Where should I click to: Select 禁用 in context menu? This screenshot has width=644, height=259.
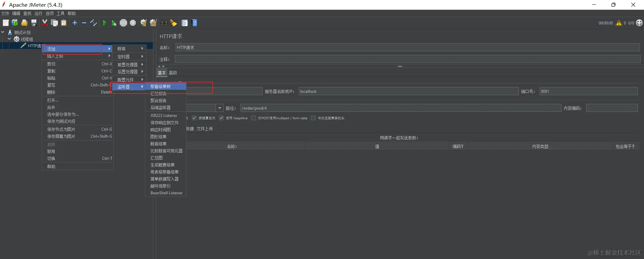pyautogui.click(x=78, y=151)
